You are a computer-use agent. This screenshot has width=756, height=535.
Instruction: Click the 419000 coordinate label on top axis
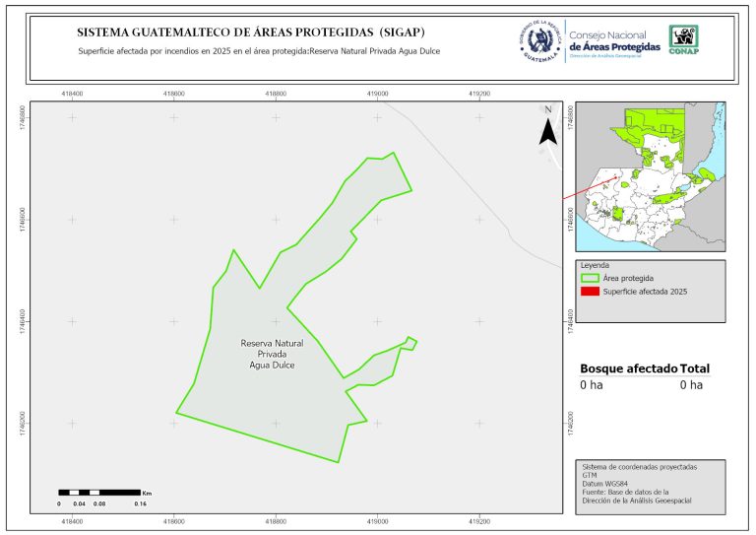pyautogui.click(x=378, y=94)
